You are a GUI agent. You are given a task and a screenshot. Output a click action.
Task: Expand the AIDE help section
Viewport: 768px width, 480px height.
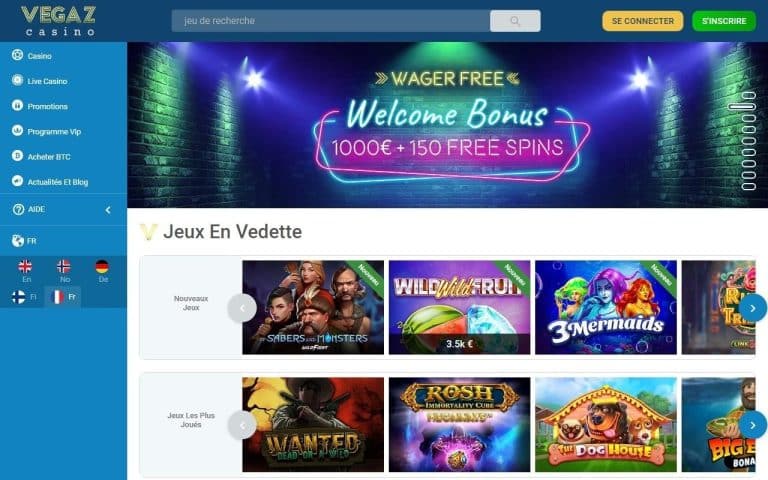(x=63, y=209)
